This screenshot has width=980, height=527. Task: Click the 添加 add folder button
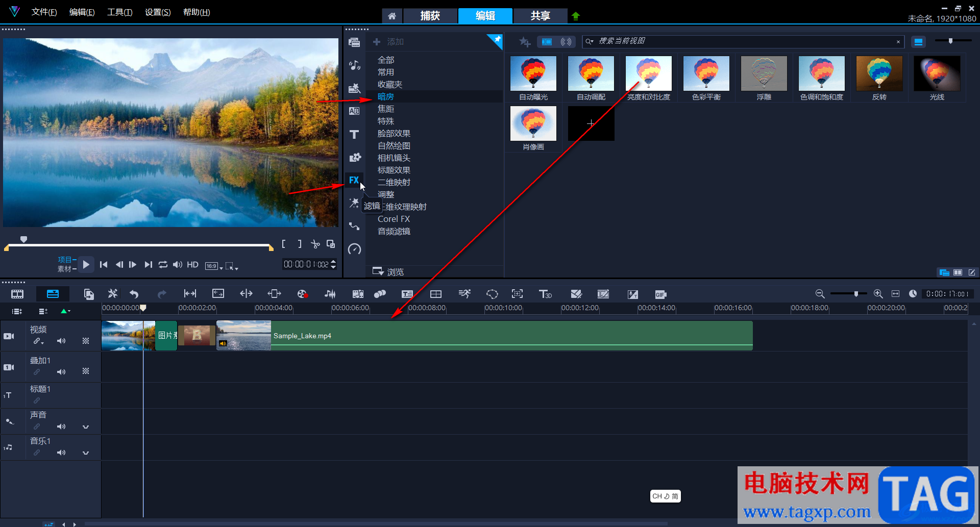click(388, 42)
